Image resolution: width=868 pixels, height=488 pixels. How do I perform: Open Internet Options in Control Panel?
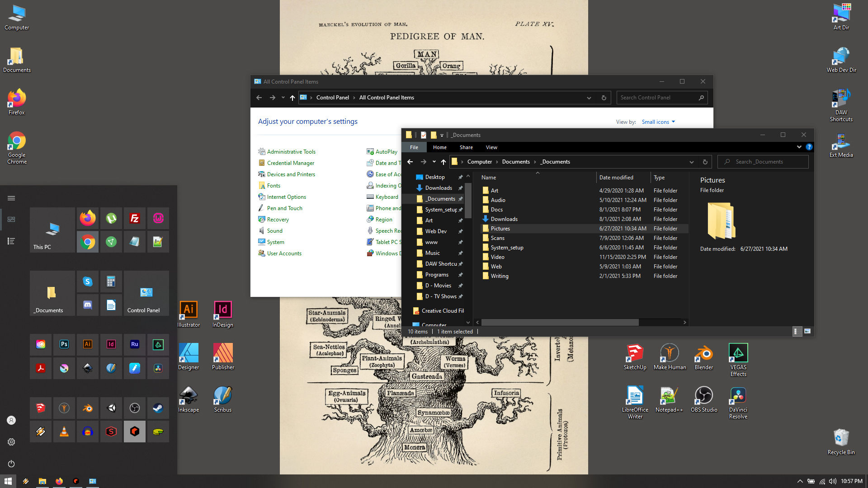coord(286,197)
